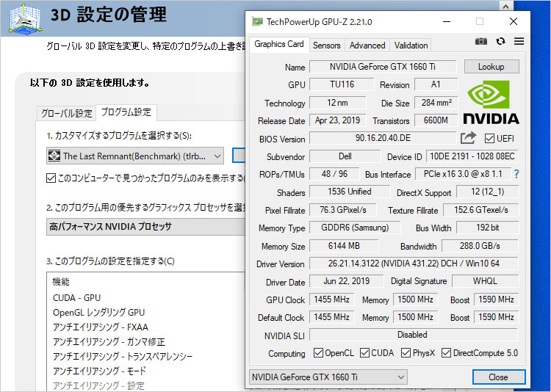Click the Die Size value 284 mm²

(436, 103)
